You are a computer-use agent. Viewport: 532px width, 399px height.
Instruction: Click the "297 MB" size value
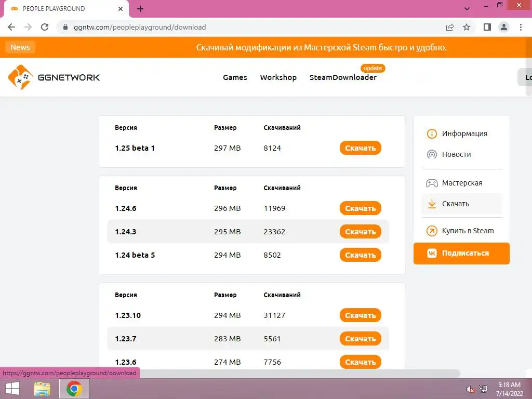point(228,148)
